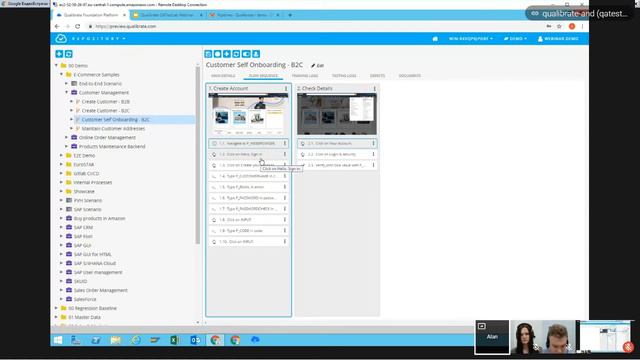This screenshot has width=640, height=360.
Task: Expand the E2E Demo folder
Action: pos(62,156)
